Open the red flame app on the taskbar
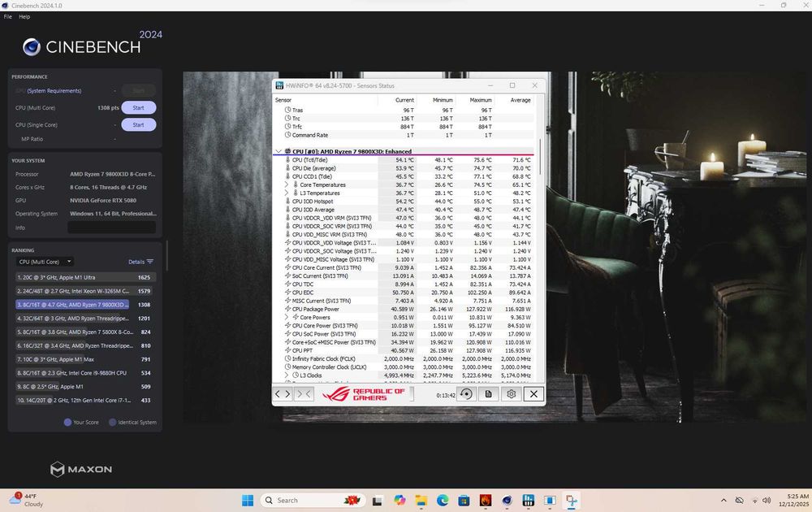Screen dimensions: 812x512 [x=486, y=500]
